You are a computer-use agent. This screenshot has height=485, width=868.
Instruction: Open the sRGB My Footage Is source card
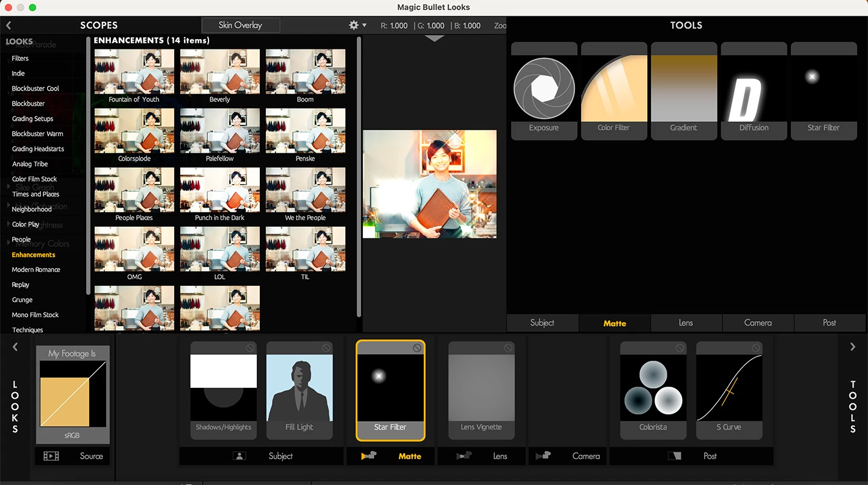(x=73, y=395)
